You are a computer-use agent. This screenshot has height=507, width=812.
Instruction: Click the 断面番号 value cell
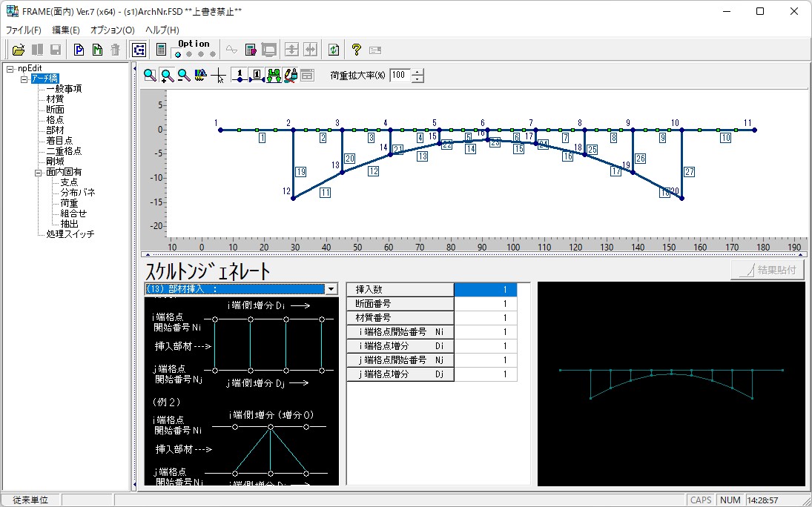coord(485,303)
